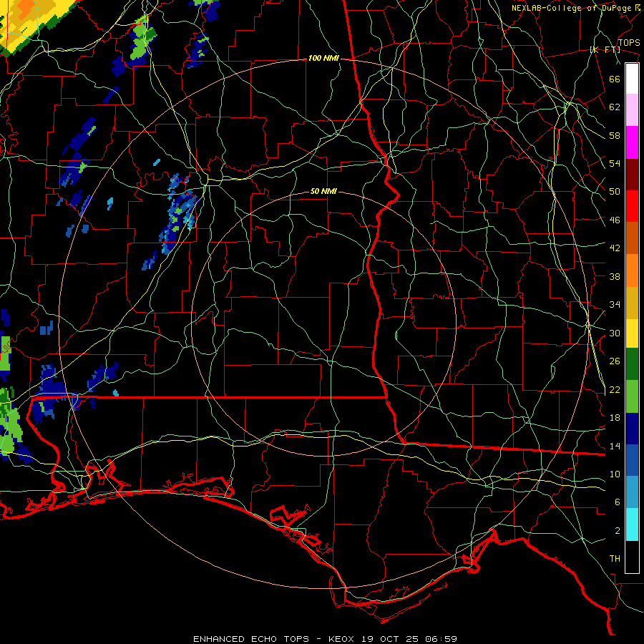This screenshot has width=644, height=644.
Task: Click the "TH" legend label
Action: pos(615,559)
